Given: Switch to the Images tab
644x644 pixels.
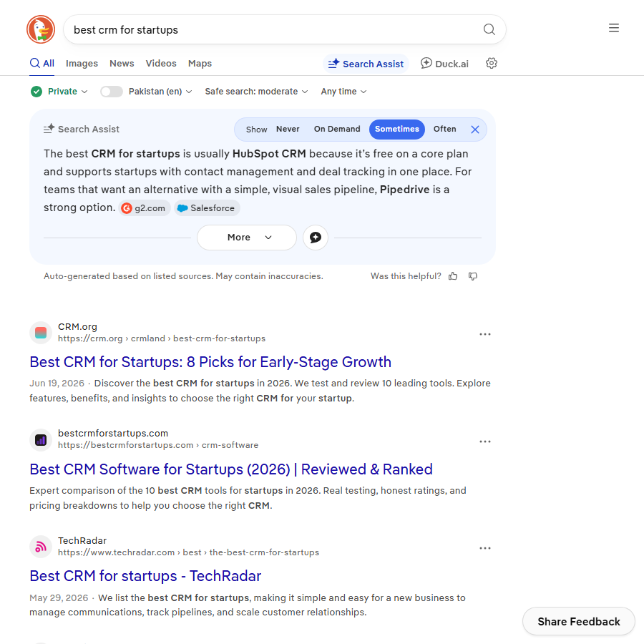Looking at the screenshot, I should 82,64.
